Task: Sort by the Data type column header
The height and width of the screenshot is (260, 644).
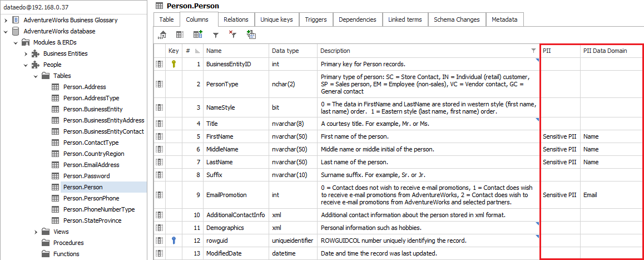Action: (285, 51)
